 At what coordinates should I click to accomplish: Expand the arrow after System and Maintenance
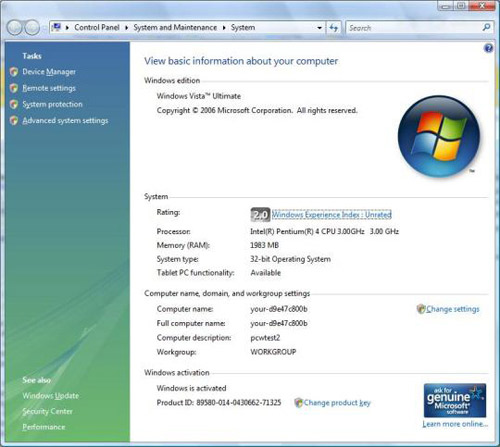tap(224, 28)
